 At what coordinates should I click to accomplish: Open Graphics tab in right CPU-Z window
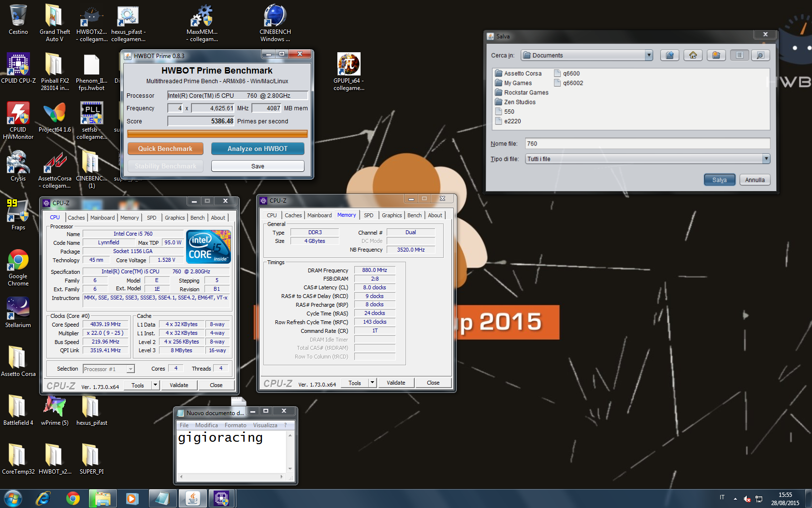click(x=391, y=215)
